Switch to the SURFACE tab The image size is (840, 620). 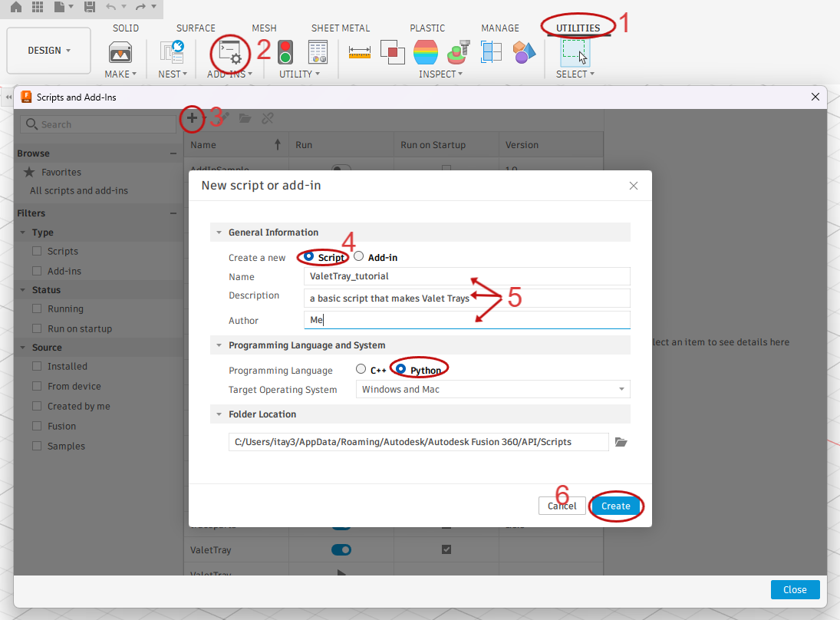[x=196, y=28]
